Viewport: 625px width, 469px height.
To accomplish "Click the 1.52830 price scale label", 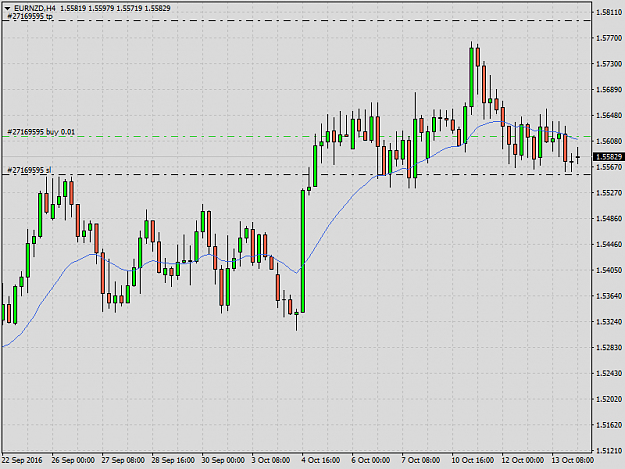I will click(609, 347).
